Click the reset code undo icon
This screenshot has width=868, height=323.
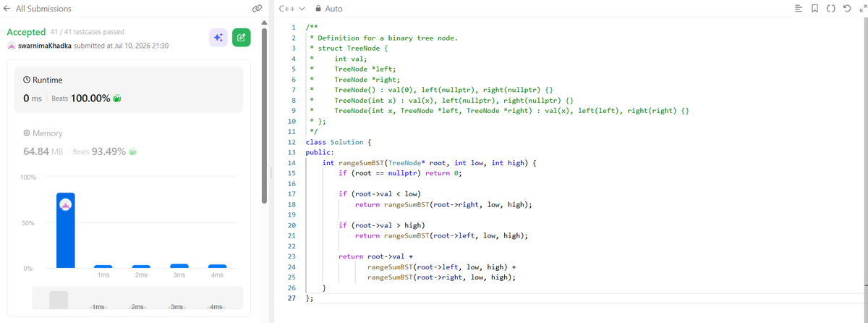click(x=846, y=9)
